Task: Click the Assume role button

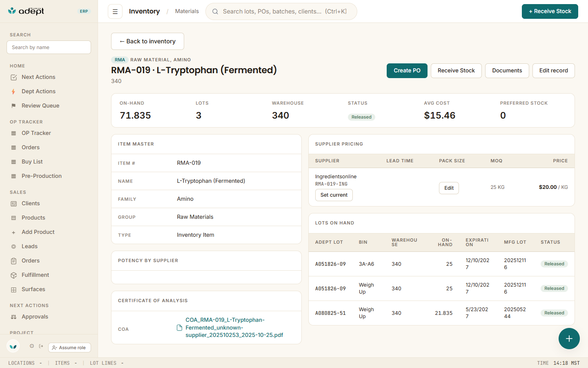Action: [69, 348]
